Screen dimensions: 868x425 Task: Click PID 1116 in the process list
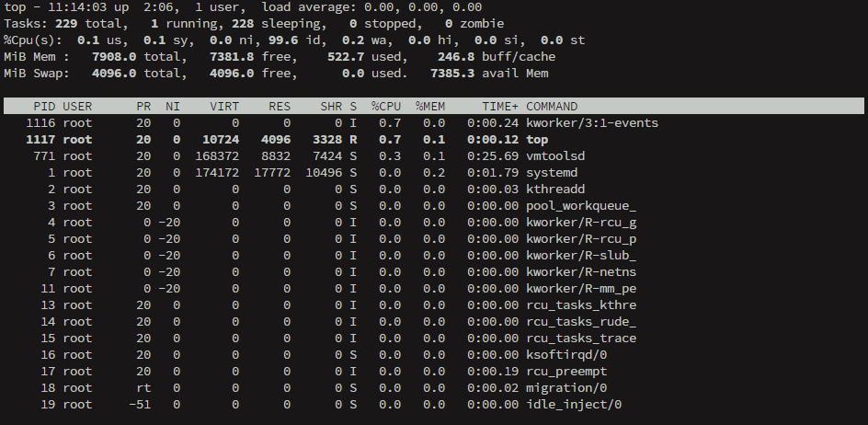pyautogui.click(x=41, y=123)
